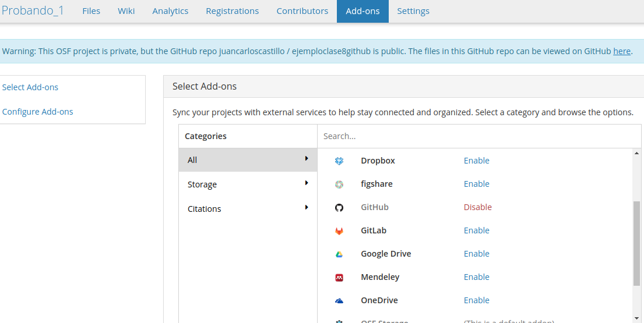Viewport: 644px width, 323px height.
Task: Click the scrollbar down arrow
Action: (636, 318)
